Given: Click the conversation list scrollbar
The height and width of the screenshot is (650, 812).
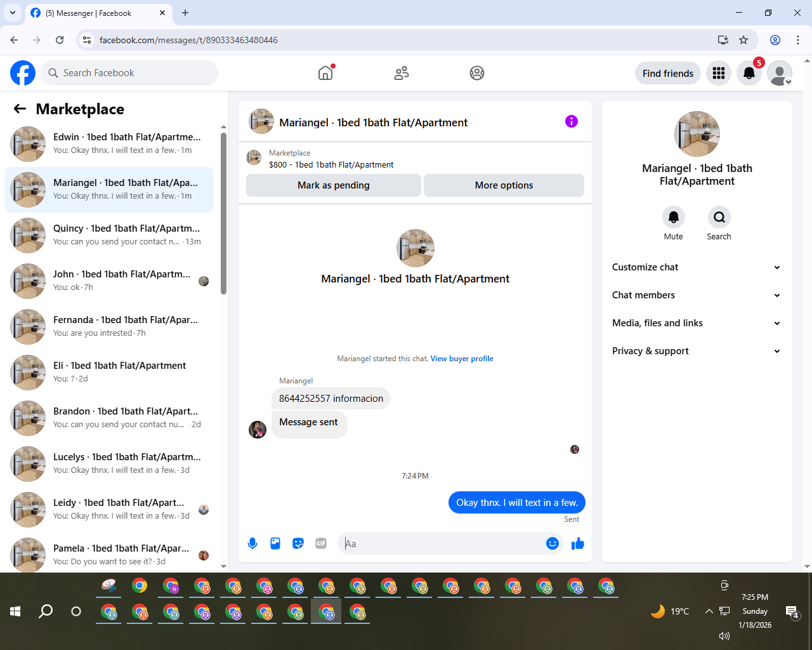Looking at the screenshot, I should pyautogui.click(x=223, y=213).
